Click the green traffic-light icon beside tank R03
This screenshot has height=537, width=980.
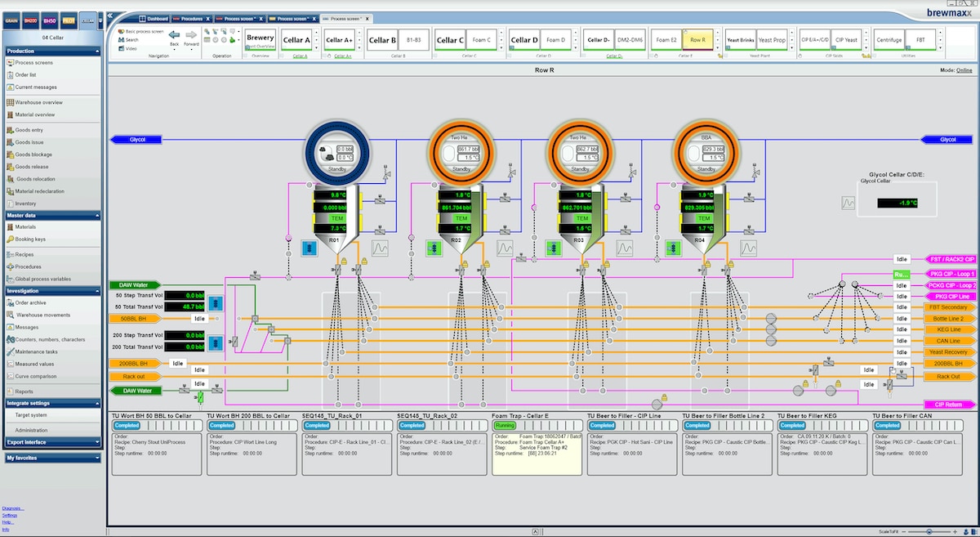555,248
